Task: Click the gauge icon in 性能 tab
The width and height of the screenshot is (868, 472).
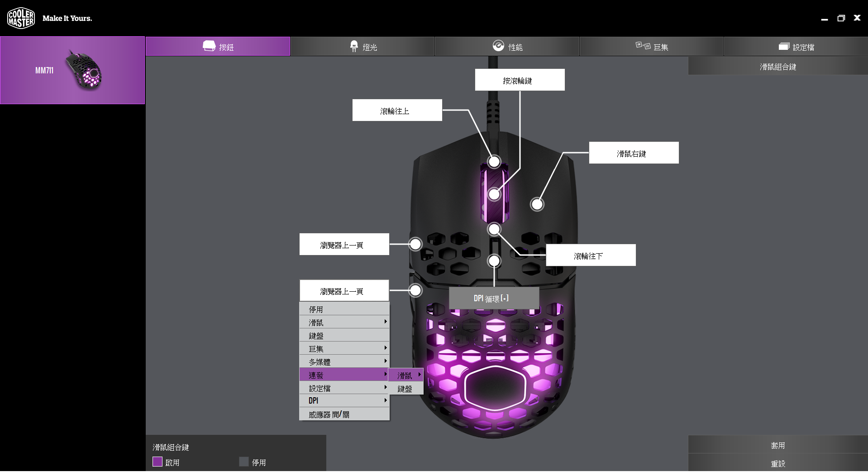Action: (x=498, y=46)
